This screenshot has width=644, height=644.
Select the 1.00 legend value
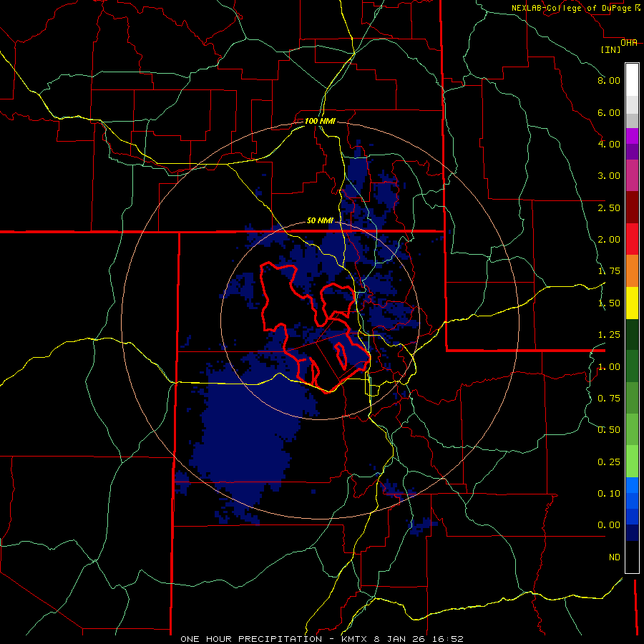coord(609,367)
